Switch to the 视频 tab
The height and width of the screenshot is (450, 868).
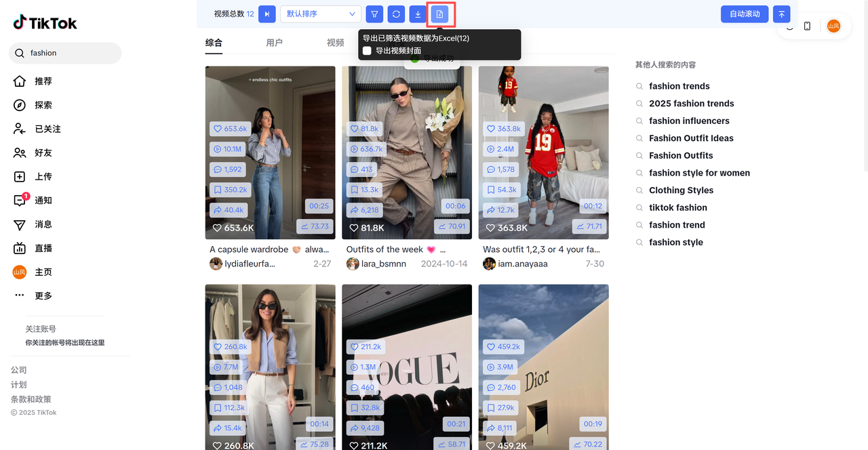point(335,43)
